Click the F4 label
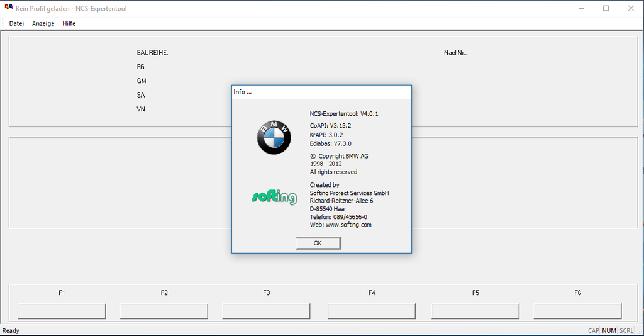 (x=372, y=293)
